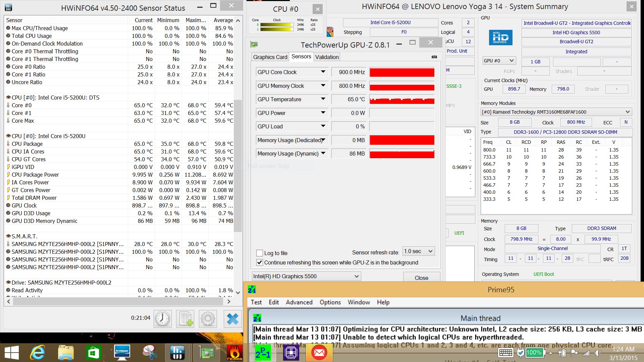644x362 pixels.
Task: Click the Intel Core i5-5200U name field
Action: tap(390, 22)
